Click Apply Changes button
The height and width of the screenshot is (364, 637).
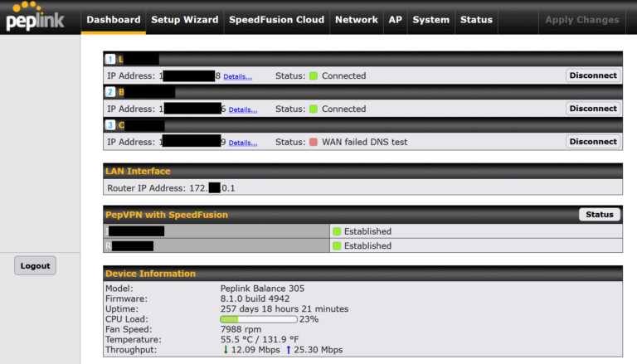pos(582,20)
